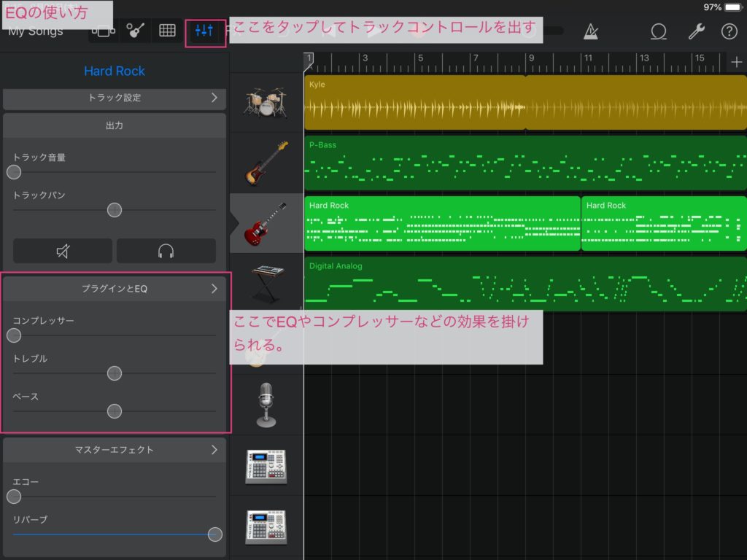Screen dimensions: 747x560
Task: Open the instrument browser guitar icon
Action: pyautogui.click(x=135, y=31)
